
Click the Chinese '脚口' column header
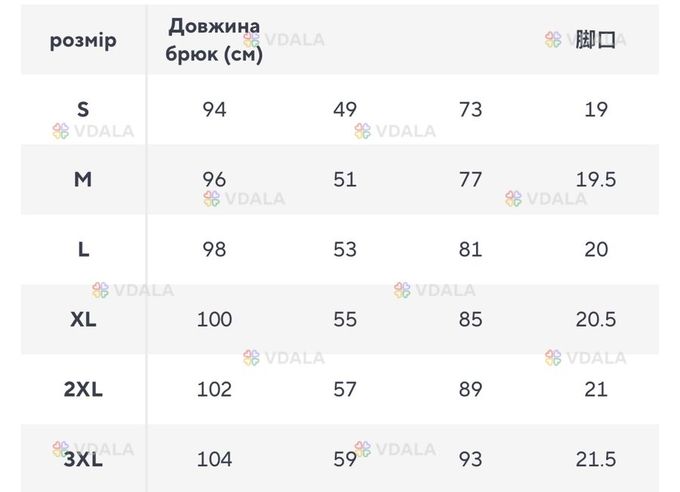click(595, 40)
